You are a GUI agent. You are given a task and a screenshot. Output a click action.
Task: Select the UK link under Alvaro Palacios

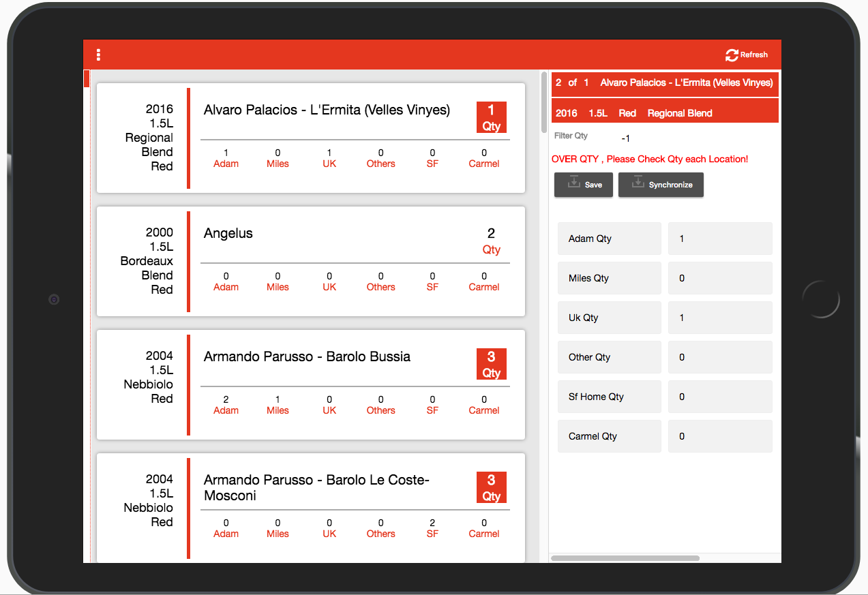pos(329,164)
